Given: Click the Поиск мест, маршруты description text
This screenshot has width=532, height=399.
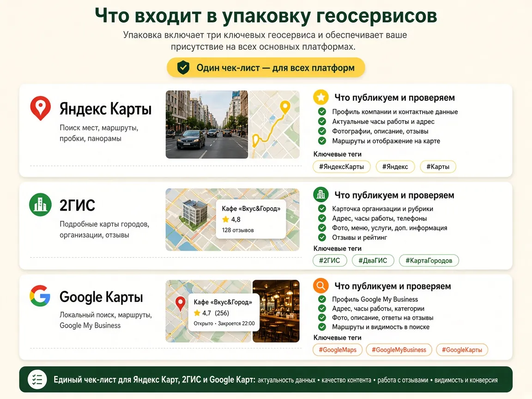Looking at the screenshot, I should click(99, 133).
